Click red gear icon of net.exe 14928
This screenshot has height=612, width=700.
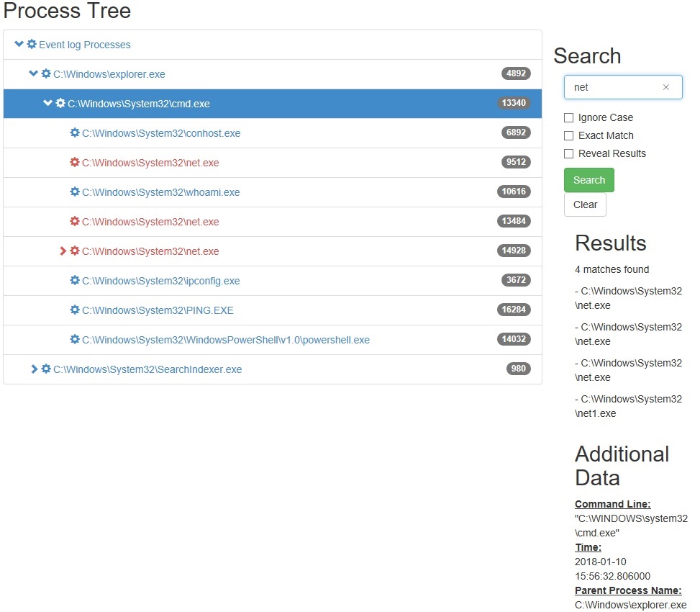pos(75,251)
